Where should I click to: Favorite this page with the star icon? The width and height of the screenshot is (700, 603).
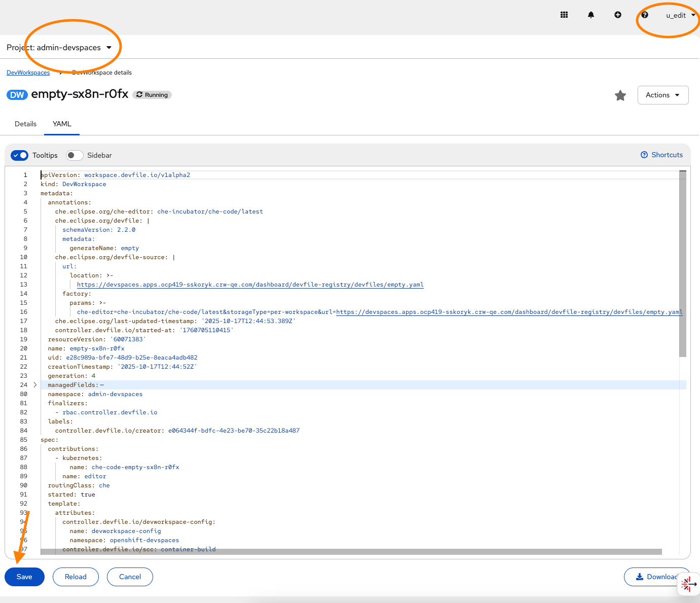click(620, 95)
